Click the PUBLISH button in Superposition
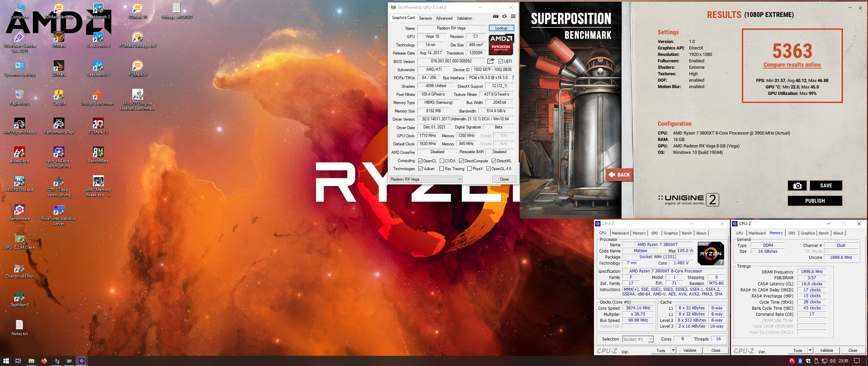Image resolution: width=868 pixels, height=366 pixels. (x=815, y=201)
